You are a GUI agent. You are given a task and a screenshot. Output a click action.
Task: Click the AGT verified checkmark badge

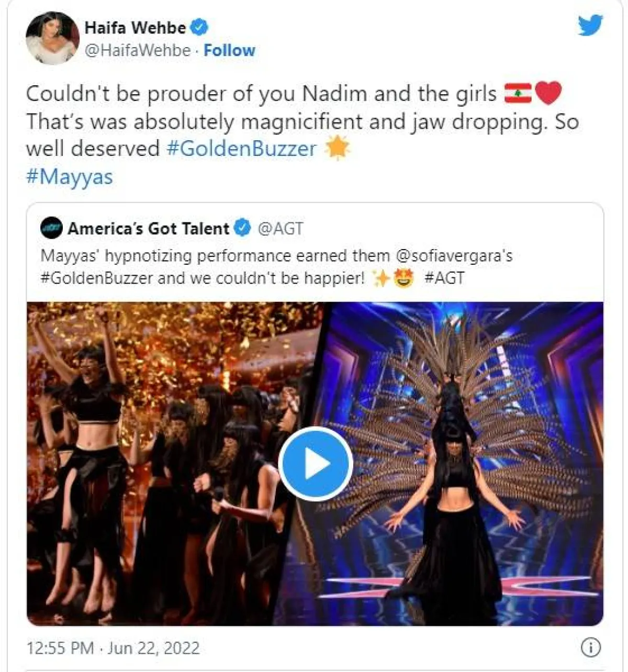(242, 228)
